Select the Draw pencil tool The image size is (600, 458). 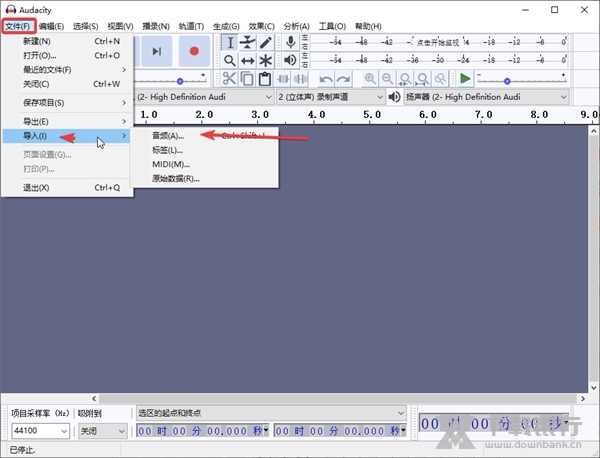pos(265,42)
